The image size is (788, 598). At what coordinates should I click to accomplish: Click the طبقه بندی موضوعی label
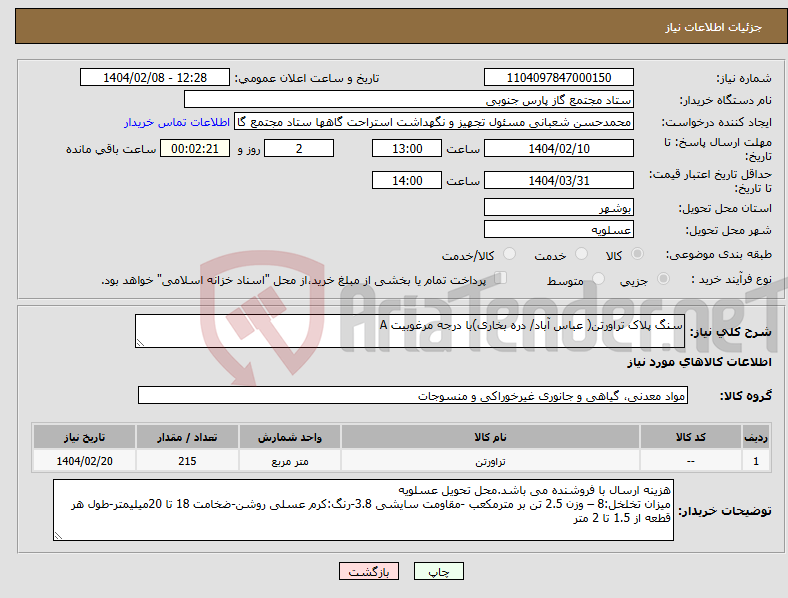click(719, 255)
